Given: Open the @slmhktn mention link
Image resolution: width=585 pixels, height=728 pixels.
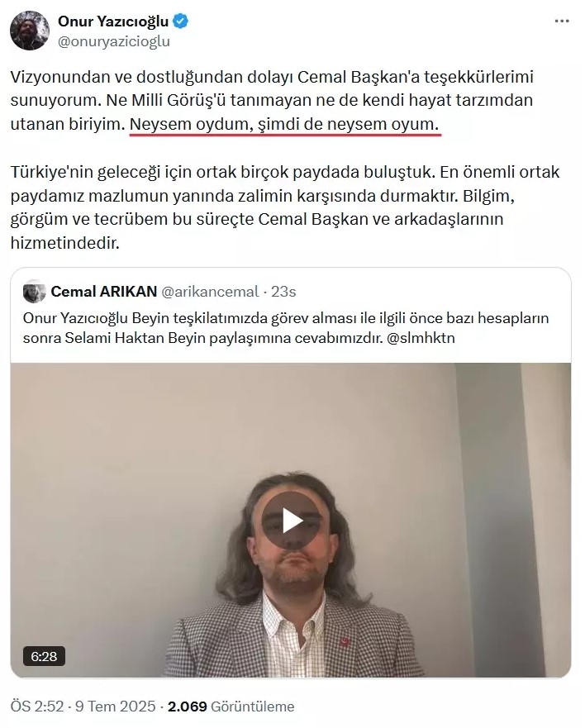Looking at the screenshot, I should (421, 337).
